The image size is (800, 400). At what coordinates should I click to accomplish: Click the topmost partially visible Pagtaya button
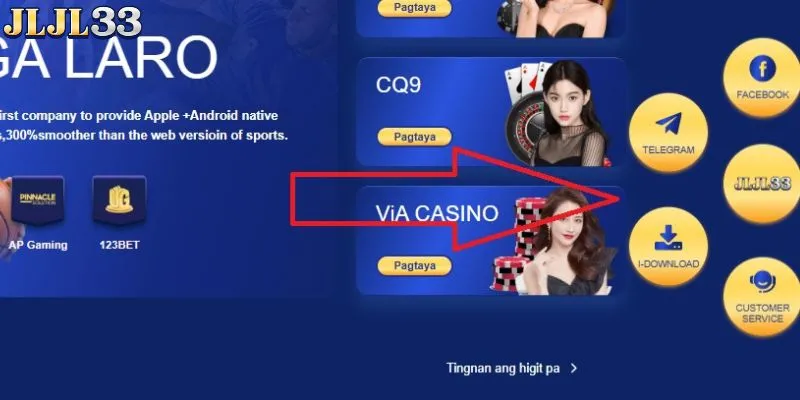pos(414,8)
